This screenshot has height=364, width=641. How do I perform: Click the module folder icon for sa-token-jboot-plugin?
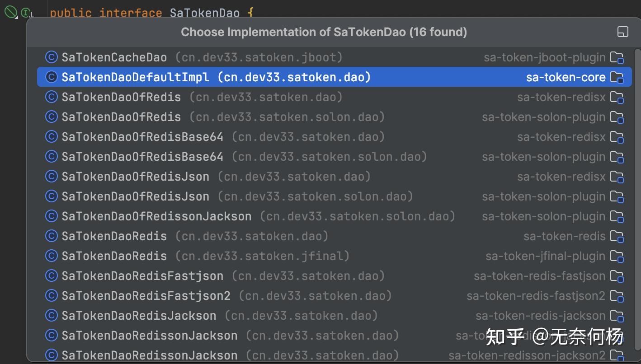[617, 57]
